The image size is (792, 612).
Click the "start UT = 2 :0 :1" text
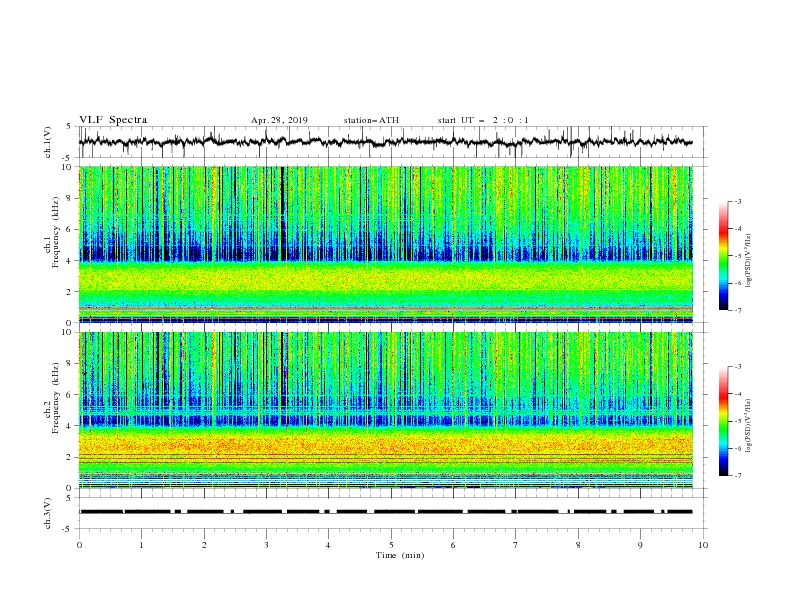pyautogui.click(x=483, y=120)
